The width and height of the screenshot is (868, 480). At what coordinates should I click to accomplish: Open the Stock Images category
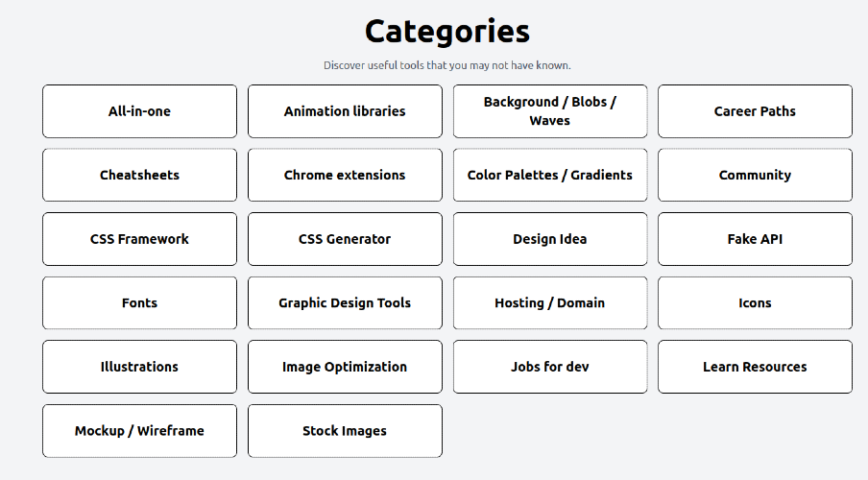pyautogui.click(x=345, y=431)
